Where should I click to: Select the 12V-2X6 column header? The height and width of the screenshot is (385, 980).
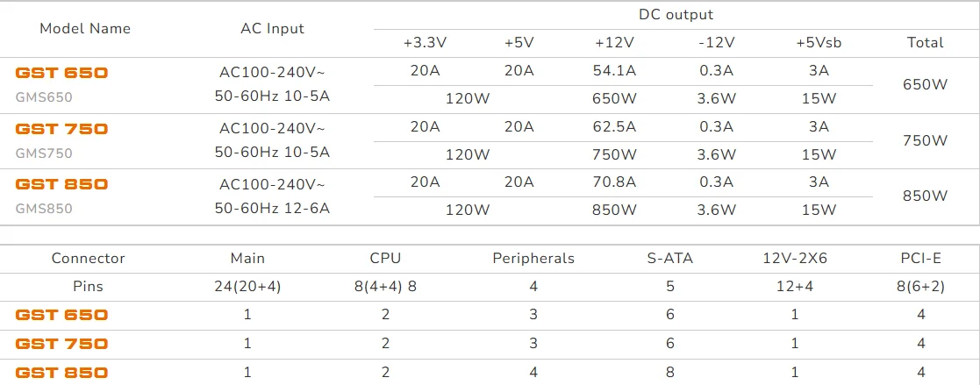click(x=794, y=258)
